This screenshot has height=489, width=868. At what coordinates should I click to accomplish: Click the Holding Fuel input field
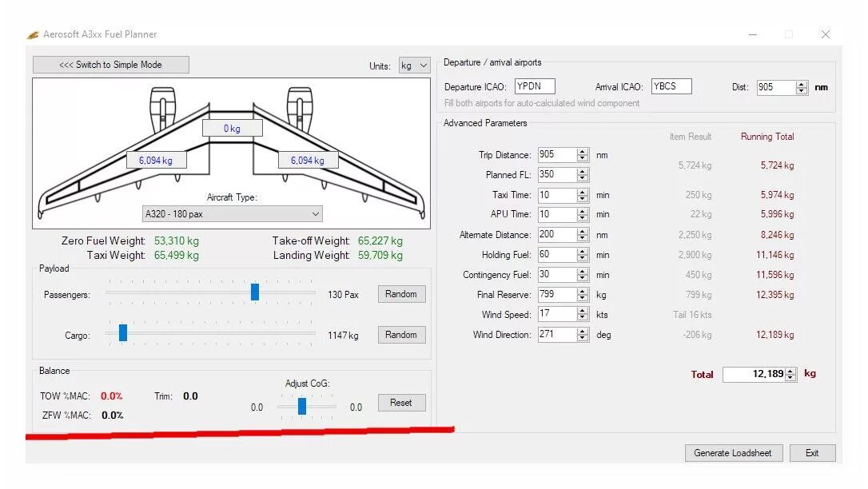coord(557,254)
